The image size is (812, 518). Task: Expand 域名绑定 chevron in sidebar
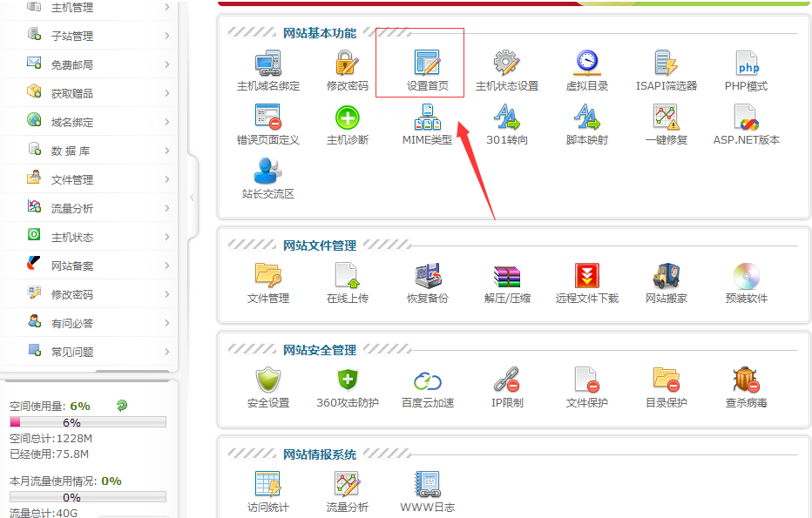click(x=166, y=122)
